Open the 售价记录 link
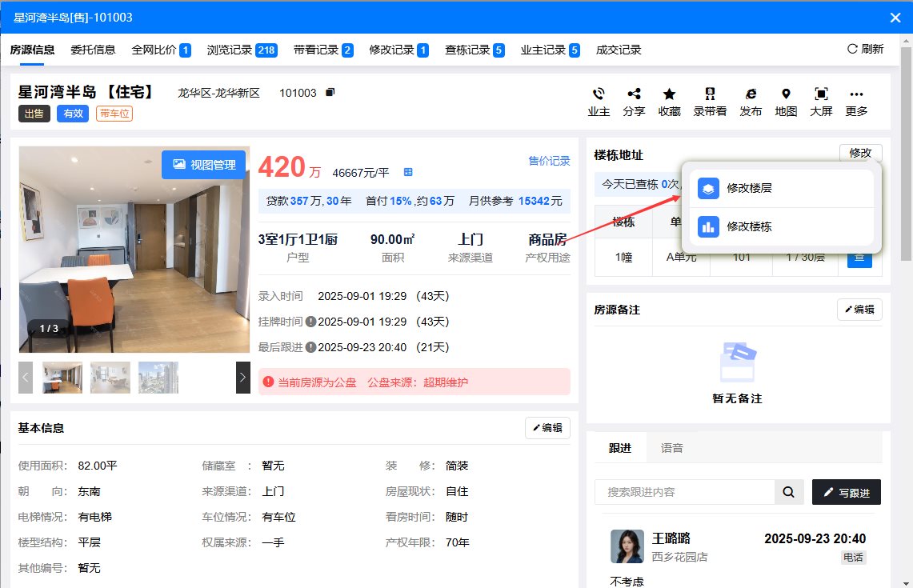This screenshot has height=588, width=913. (x=549, y=161)
